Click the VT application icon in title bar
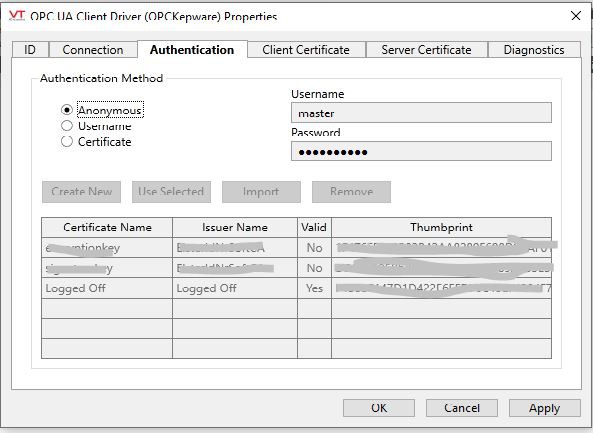This screenshot has width=593, height=433. click(x=17, y=16)
